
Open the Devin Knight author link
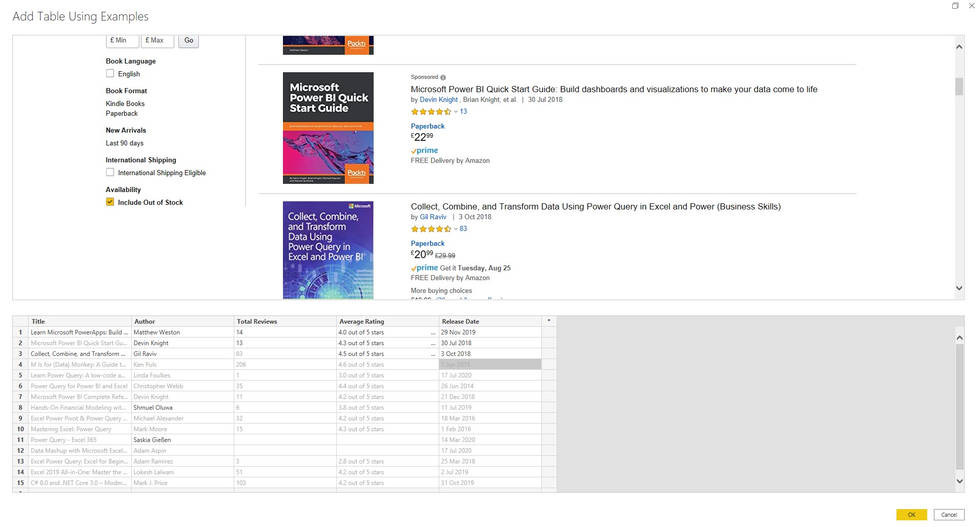tap(438, 100)
